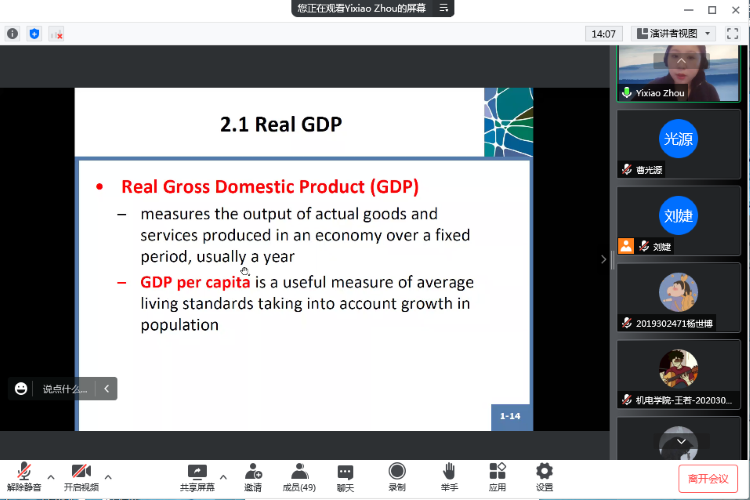Collapse the participant video sidebar arrow

602,259
